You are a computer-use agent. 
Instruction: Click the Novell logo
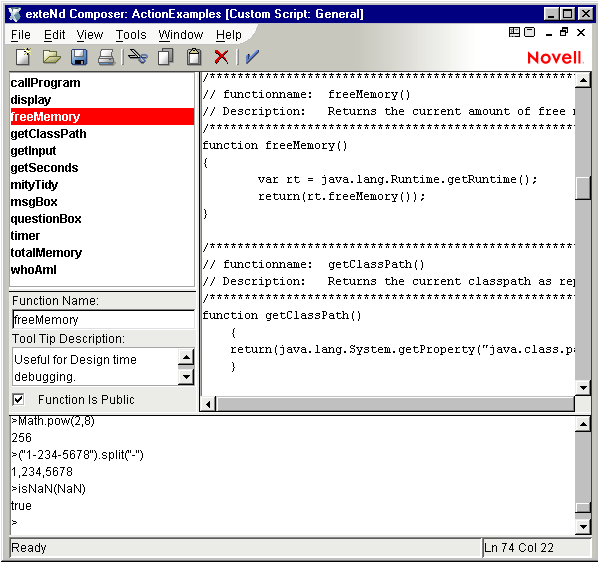[555, 58]
